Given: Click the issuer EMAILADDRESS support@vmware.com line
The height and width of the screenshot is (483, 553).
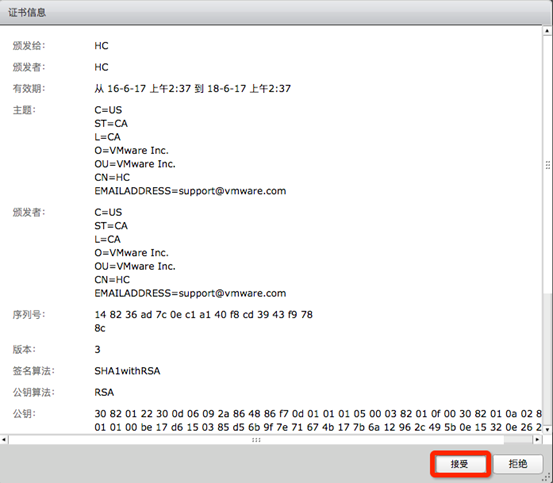Looking at the screenshot, I should (x=190, y=293).
